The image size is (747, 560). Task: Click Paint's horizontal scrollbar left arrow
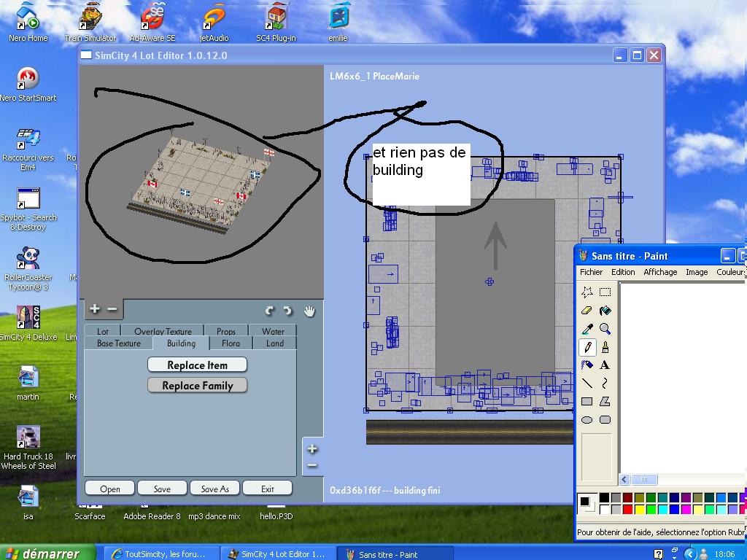tap(625, 479)
